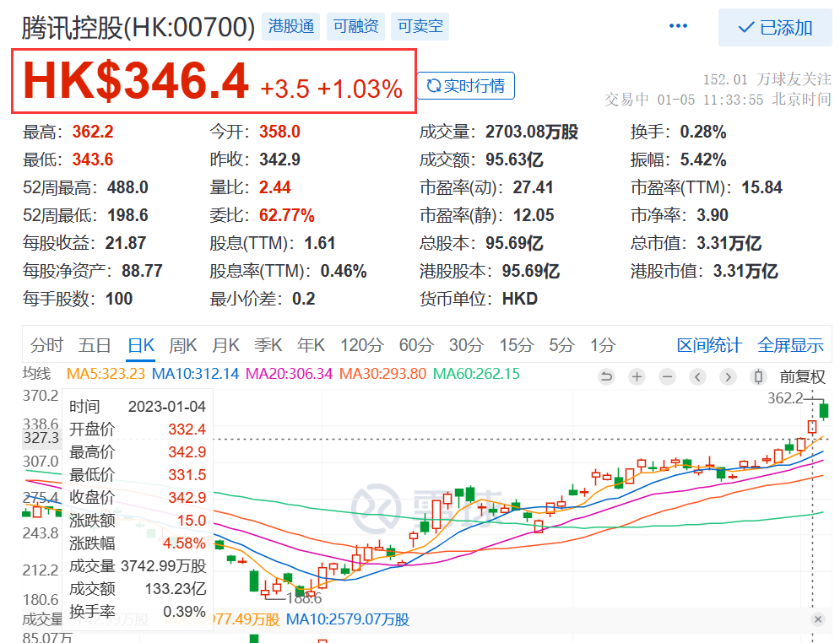
Task: Zoom in chart with plus icon
Action: (x=637, y=377)
